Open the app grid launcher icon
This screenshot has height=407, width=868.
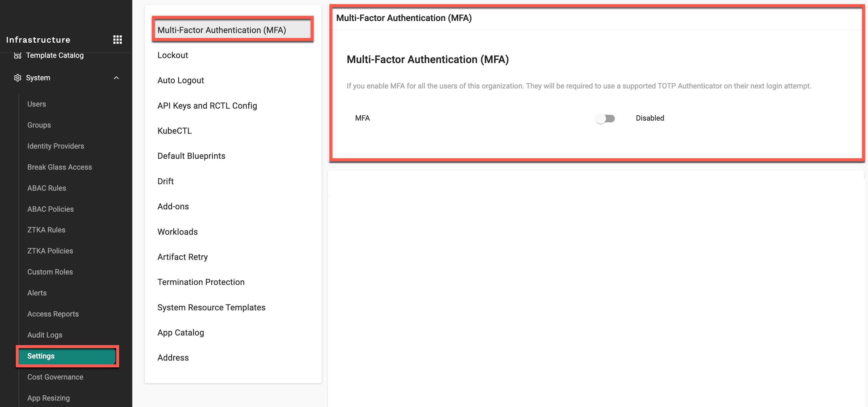tap(117, 40)
